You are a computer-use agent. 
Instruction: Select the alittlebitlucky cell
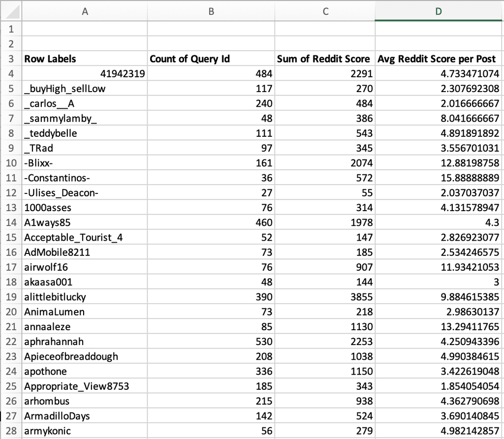tap(85, 297)
